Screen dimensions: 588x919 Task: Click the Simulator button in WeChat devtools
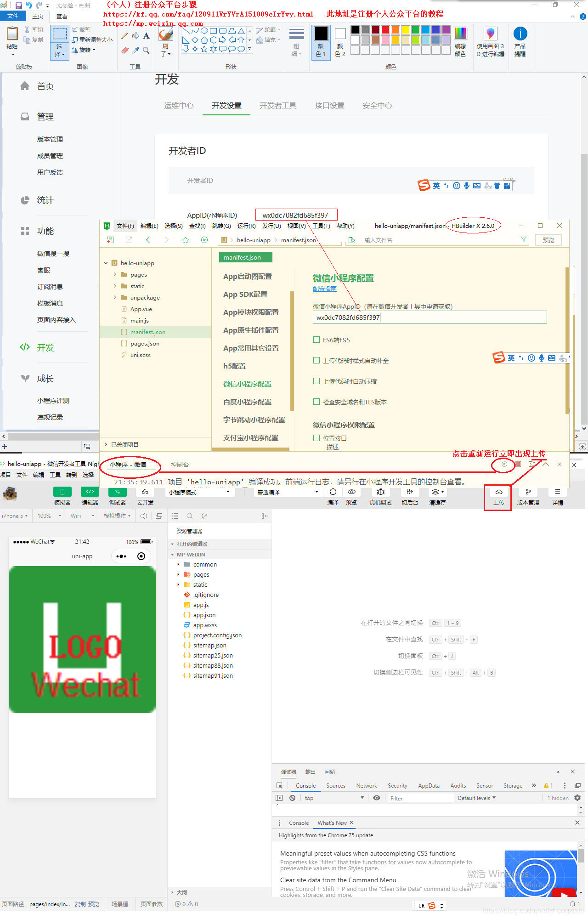point(62,492)
